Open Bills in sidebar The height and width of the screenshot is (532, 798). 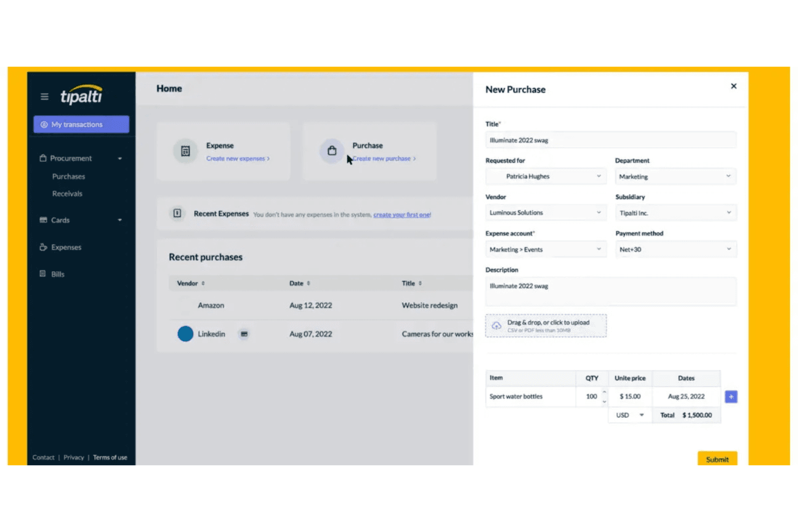pyautogui.click(x=58, y=274)
